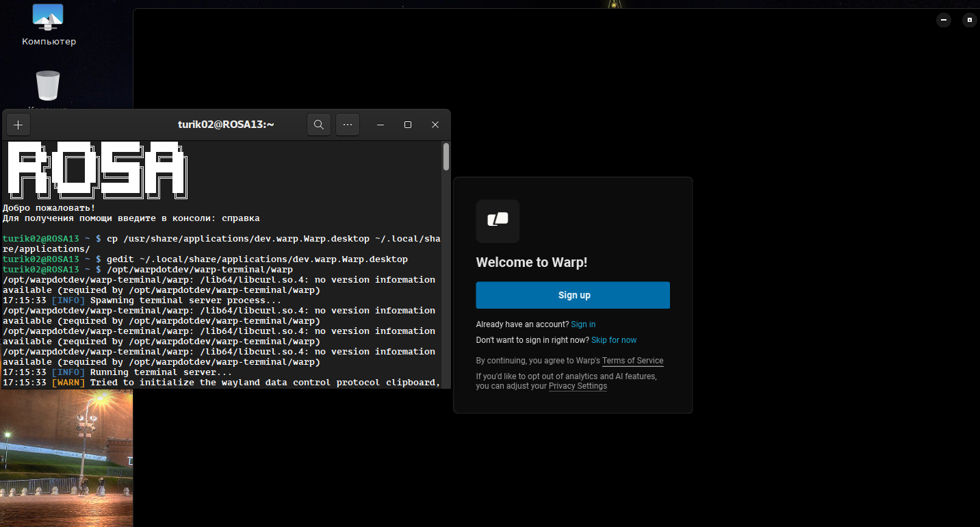Click the terminal search magnifier icon

point(319,125)
